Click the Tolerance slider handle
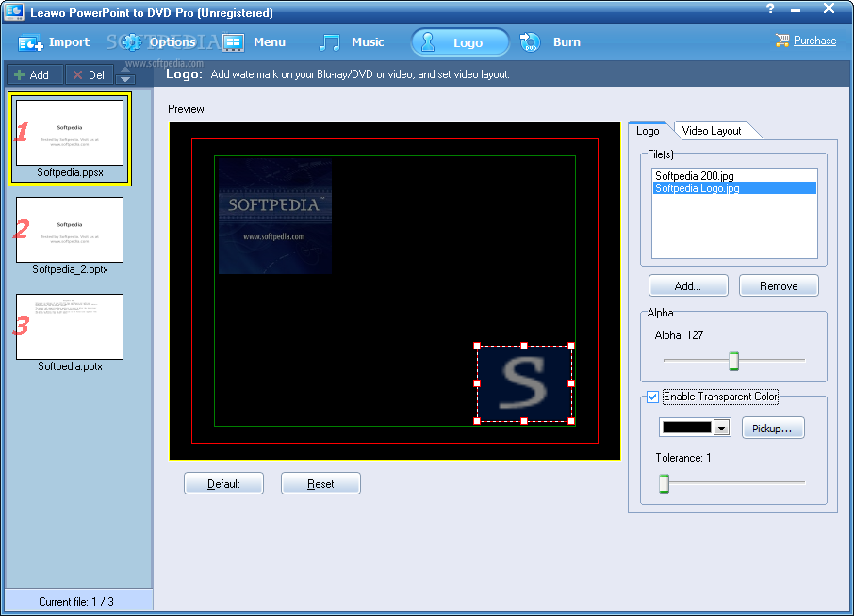 tap(664, 483)
